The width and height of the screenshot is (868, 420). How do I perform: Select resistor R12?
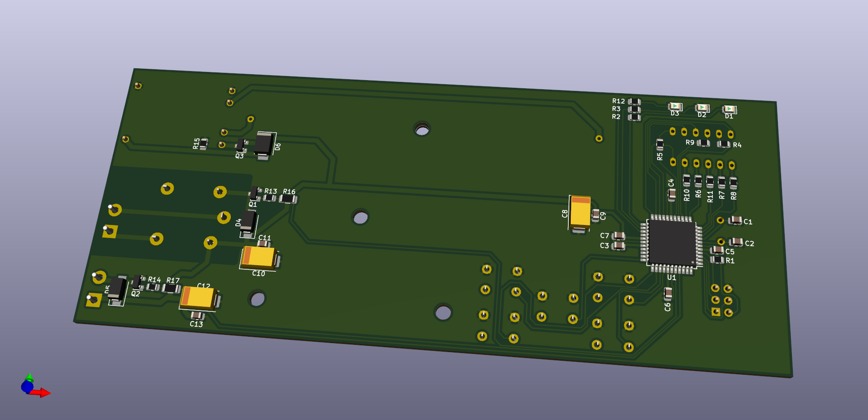tap(634, 101)
